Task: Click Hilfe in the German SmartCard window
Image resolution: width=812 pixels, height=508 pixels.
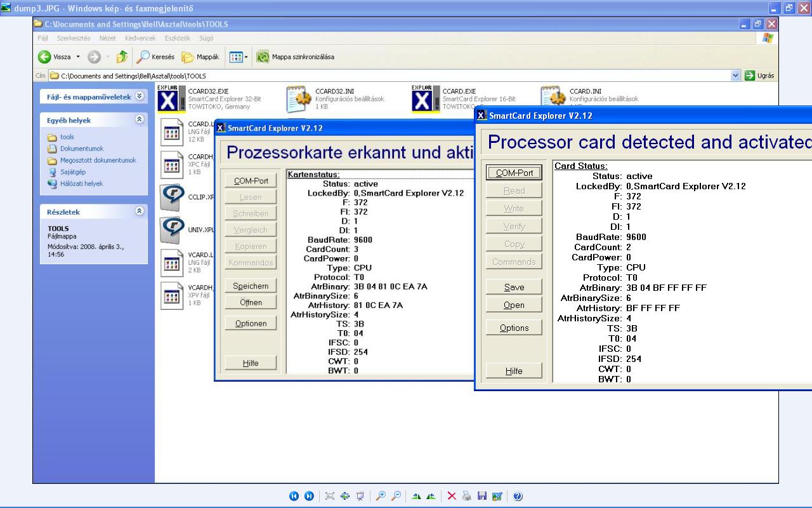Action: coord(251,363)
